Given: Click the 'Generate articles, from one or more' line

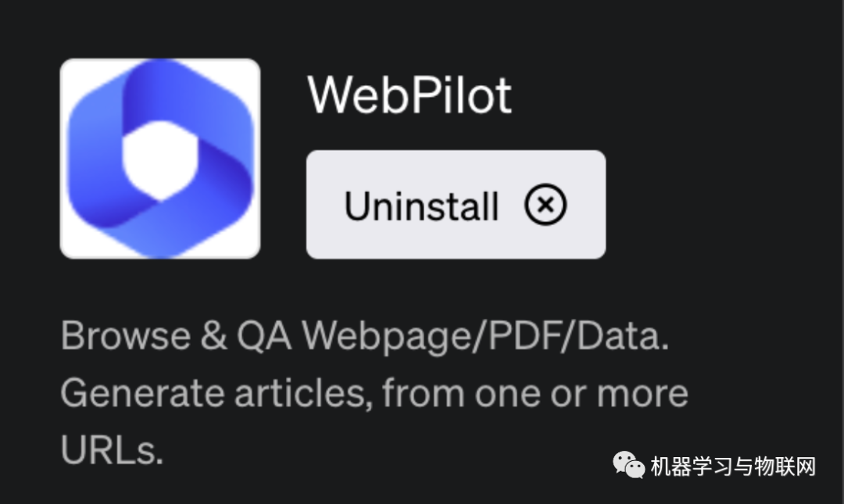Looking at the screenshot, I should click(374, 393).
